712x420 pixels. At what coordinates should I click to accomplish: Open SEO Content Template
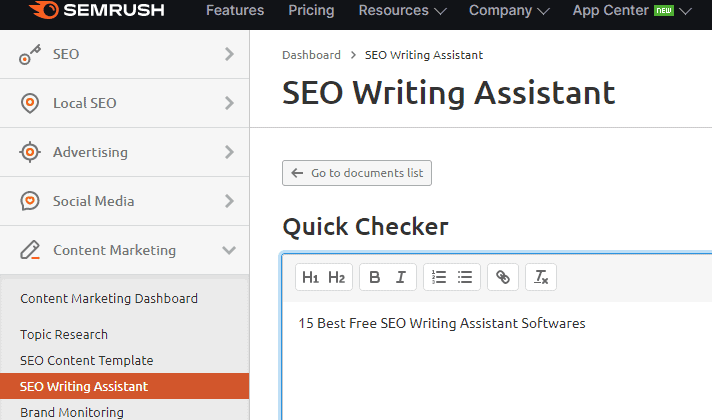coord(87,361)
